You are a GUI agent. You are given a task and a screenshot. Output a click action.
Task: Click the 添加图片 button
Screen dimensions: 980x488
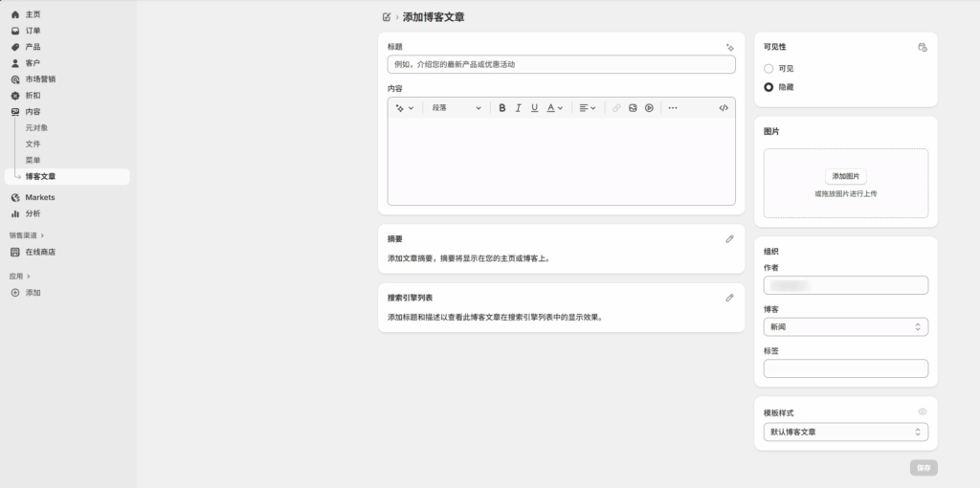pyautogui.click(x=846, y=177)
